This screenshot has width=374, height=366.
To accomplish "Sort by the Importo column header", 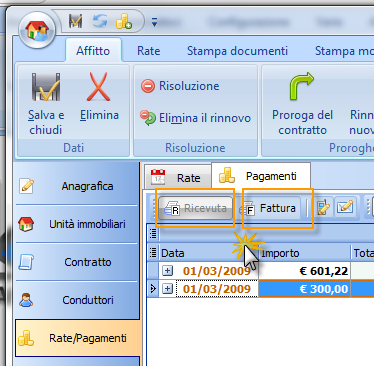I will coord(305,253).
